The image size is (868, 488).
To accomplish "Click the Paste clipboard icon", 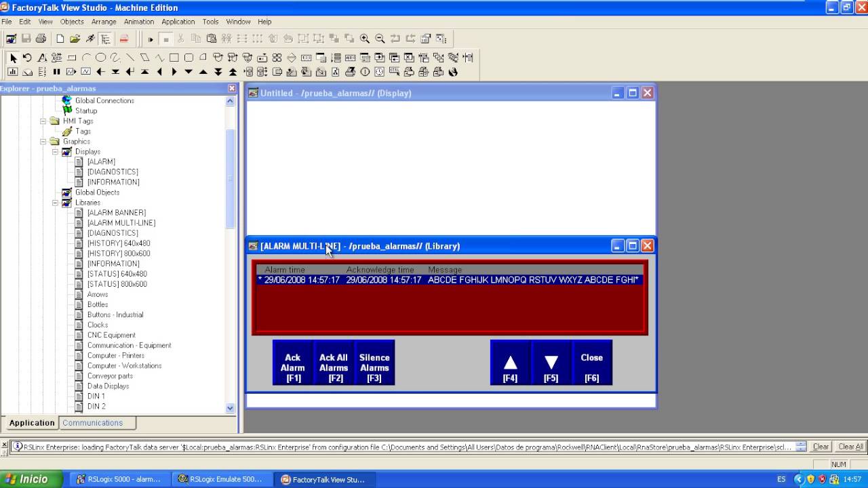I will [x=212, y=39].
